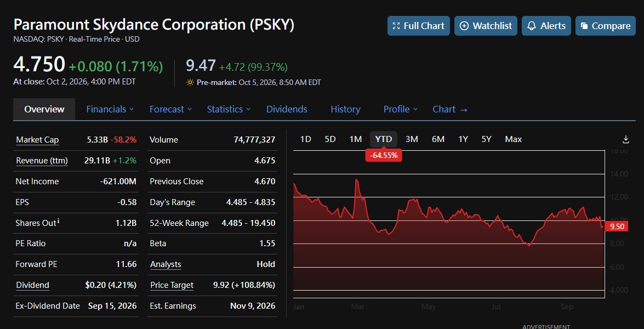Open the Market Cap link

pos(37,140)
